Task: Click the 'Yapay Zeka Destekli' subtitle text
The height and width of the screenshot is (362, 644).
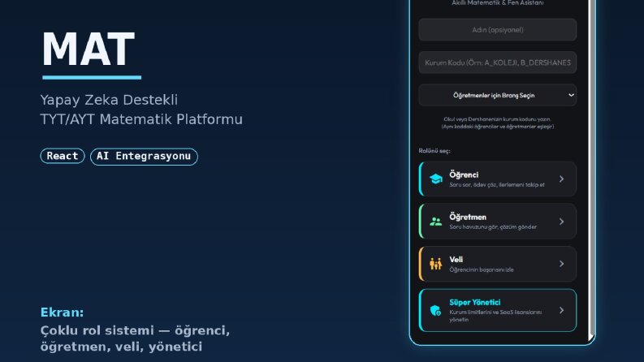Action: pos(109,100)
